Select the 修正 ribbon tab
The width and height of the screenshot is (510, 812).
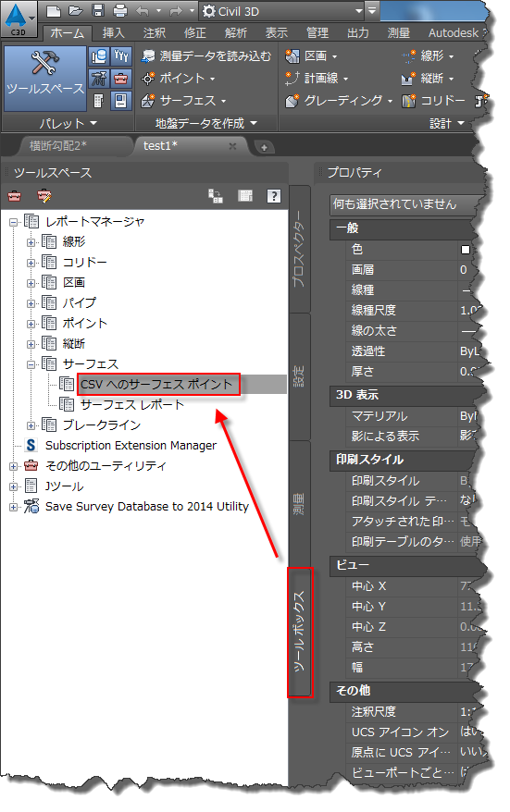click(195, 32)
